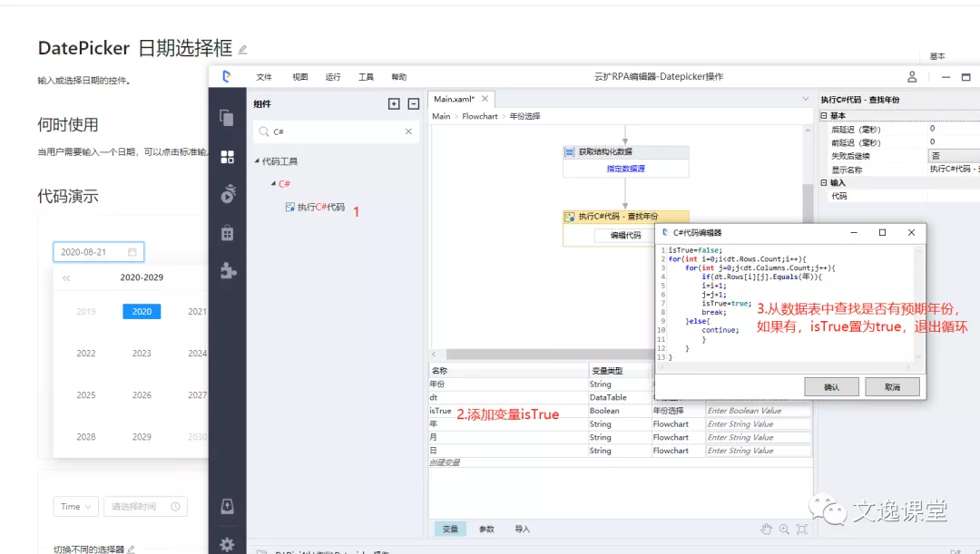Collapse the 基本 properties section
Image resolution: width=980 pixels, height=554 pixels.
pos(824,116)
